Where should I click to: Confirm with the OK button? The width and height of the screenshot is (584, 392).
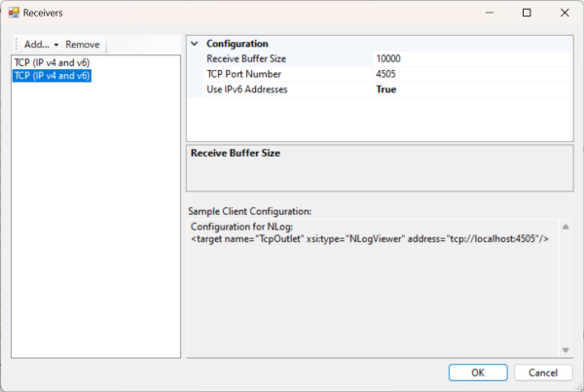[x=477, y=373]
